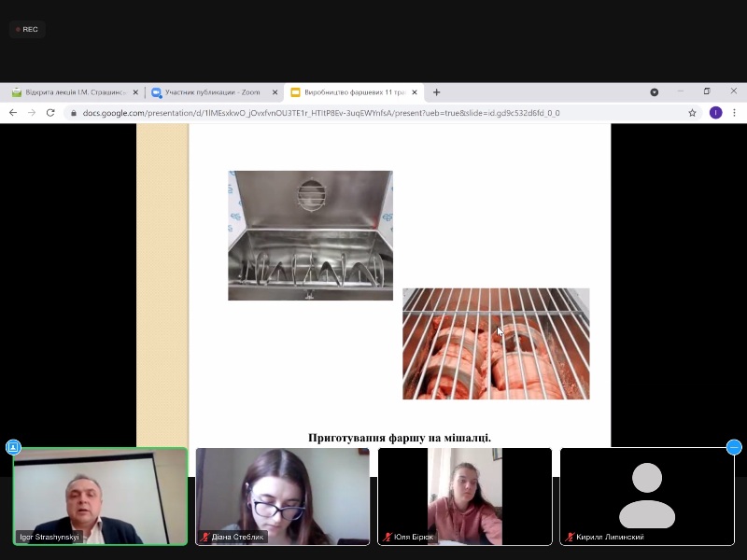Image resolution: width=747 pixels, height=560 pixels.
Task: Bookmark this page with the star
Action: coord(692,113)
